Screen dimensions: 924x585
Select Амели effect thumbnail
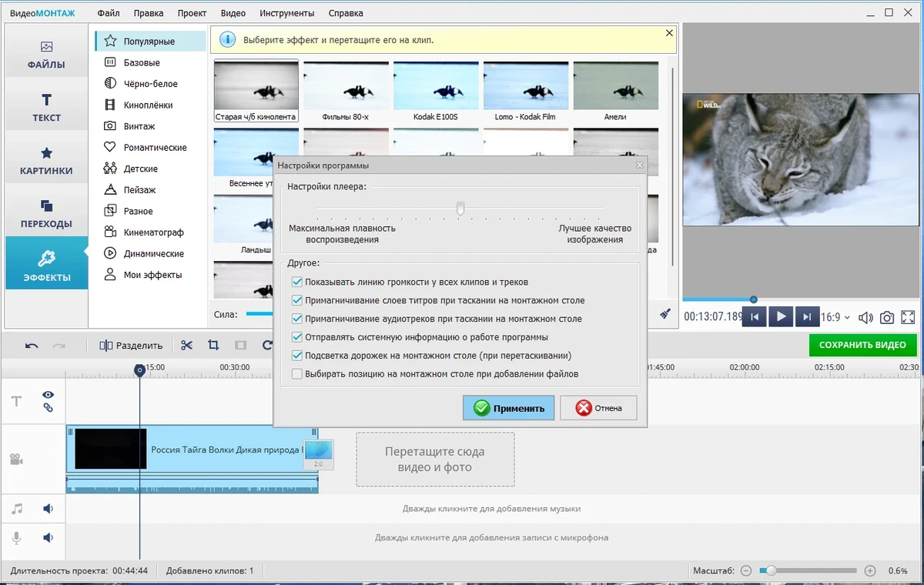pyautogui.click(x=615, y=92)
